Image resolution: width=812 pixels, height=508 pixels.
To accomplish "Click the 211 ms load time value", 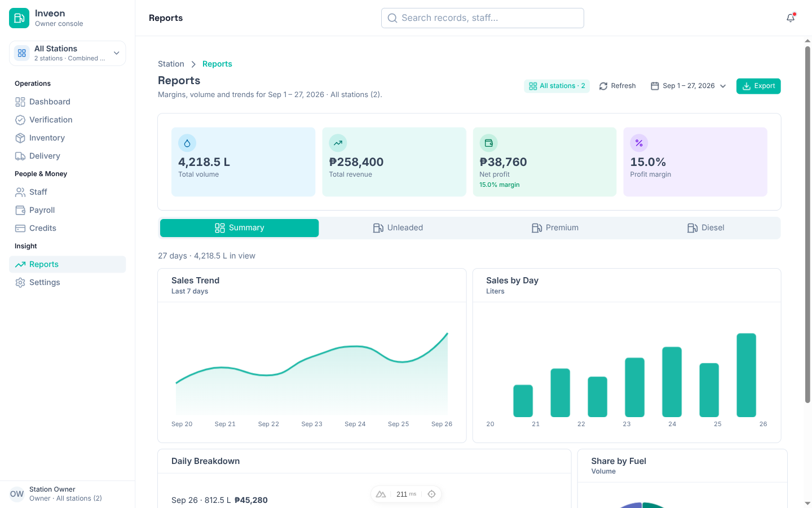I will point(406,494).
